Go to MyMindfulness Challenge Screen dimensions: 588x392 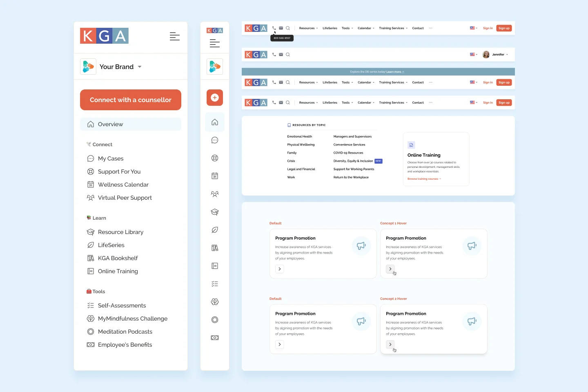pos(127,318)
